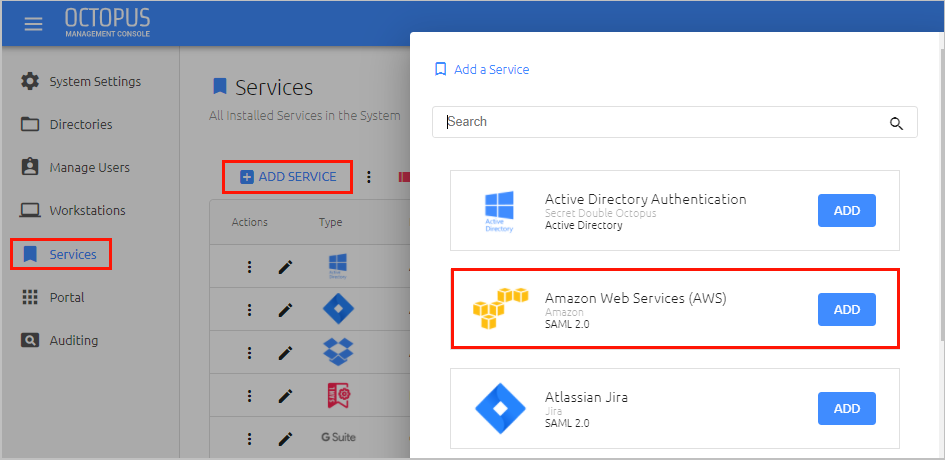This screenshot has height=460, width=945.
Task: Click the G Suite logo in the services table
Action: pos(338,437)
